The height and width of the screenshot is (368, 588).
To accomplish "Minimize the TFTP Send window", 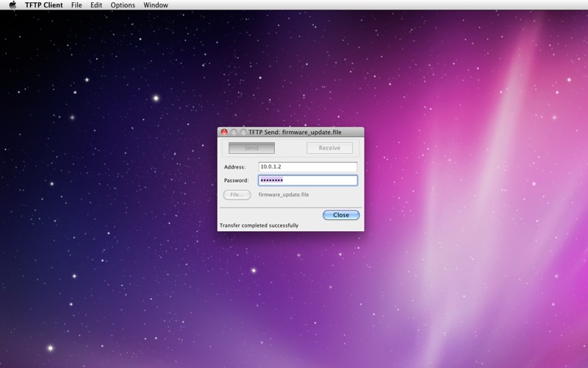I will click(234, 132).
